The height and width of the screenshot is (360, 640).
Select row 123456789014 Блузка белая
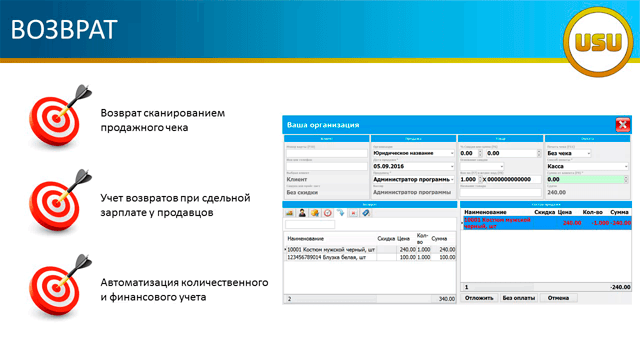pyautogui.click(x=370, y=257)
